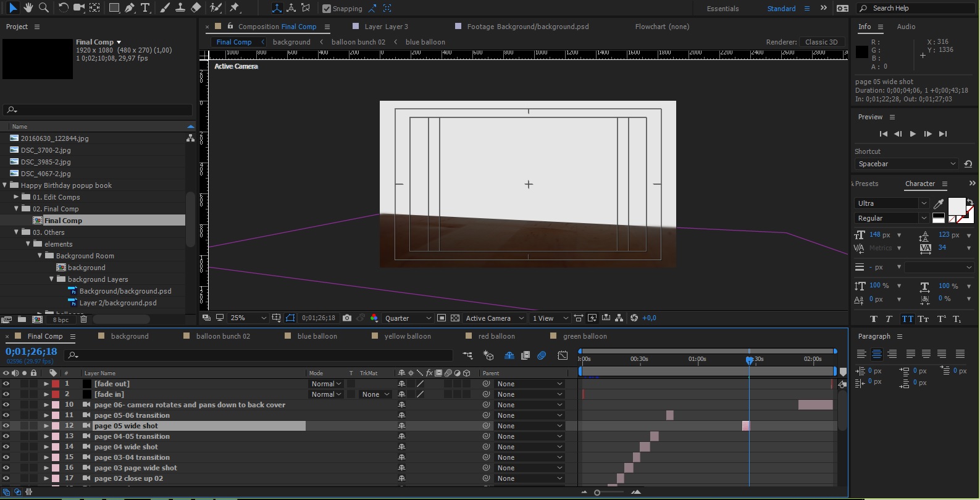Open the Audio panel tab
The width and height of the screenshot is (980, 500).
tap(906, 27)
